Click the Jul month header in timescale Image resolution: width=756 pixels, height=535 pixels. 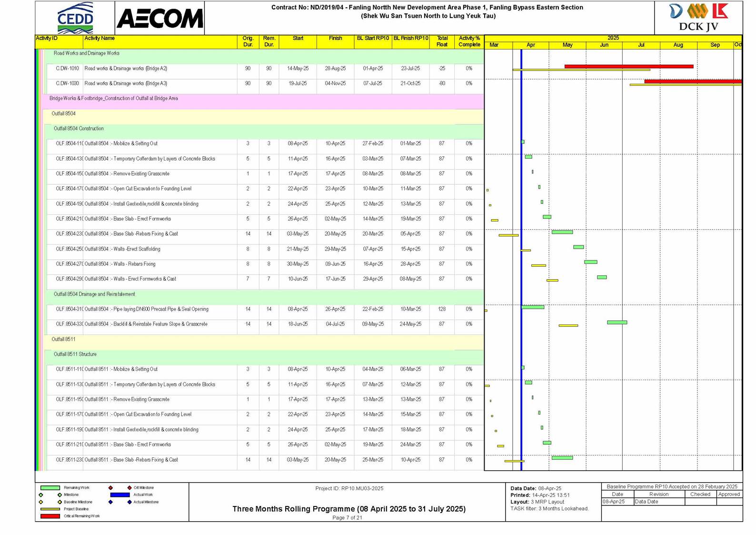tap(641, 45)
